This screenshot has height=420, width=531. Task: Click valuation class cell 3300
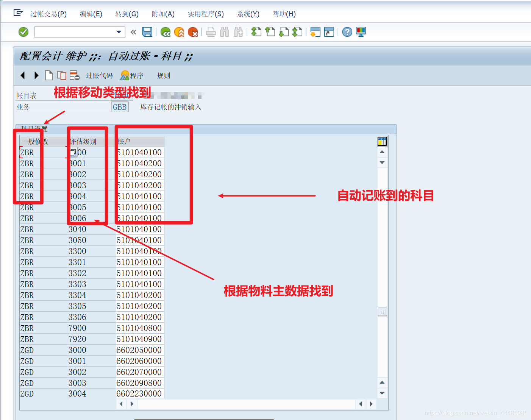coord(92,251)
